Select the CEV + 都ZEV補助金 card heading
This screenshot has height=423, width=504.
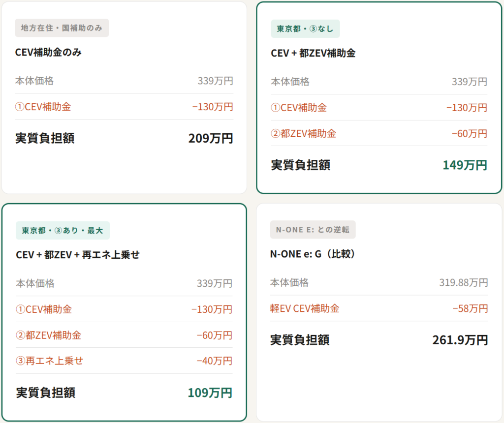(x=313, y=53)
